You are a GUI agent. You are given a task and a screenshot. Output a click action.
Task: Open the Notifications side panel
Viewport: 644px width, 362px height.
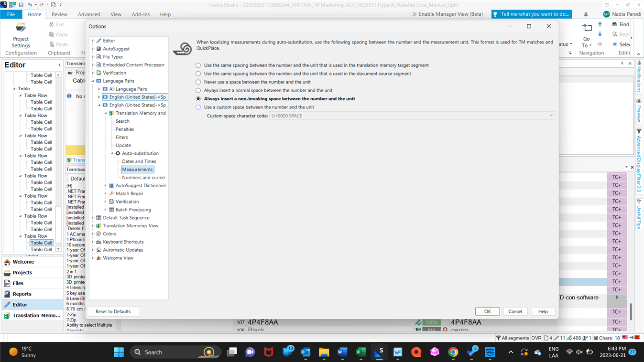639,77
